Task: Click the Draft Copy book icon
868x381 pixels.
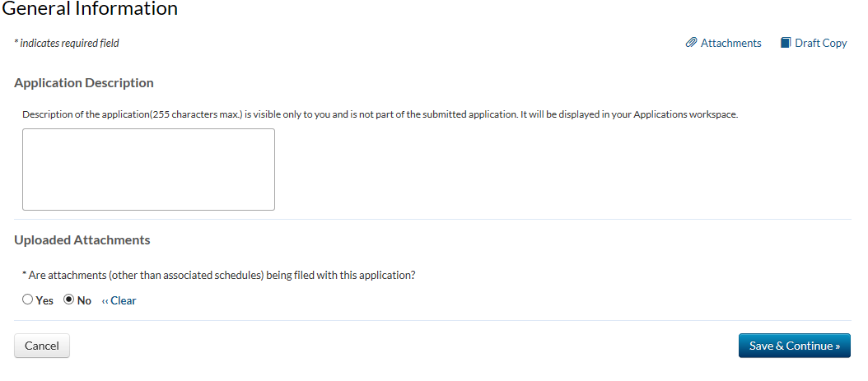Action: coord(786,43)
